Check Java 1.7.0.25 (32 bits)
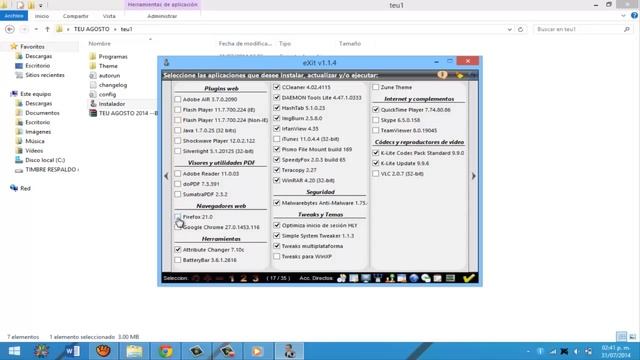Viewport: 640px width, 360px height. (x=178, y=130)
